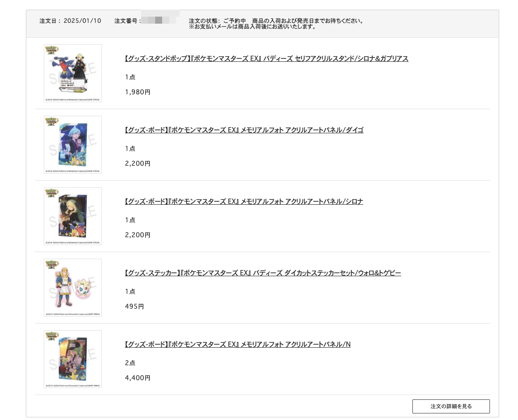Viewport: 518px width, 420px height.
Task: Click the Pokémon Masters EX logo on N thumbnail
Action: pyautogui.click(x=52, y=336)
